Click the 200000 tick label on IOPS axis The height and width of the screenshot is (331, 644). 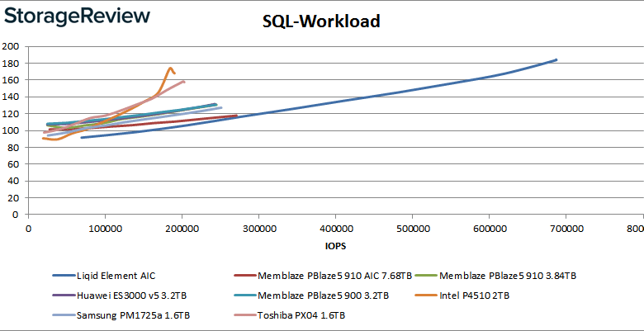(x=182, y=229)
